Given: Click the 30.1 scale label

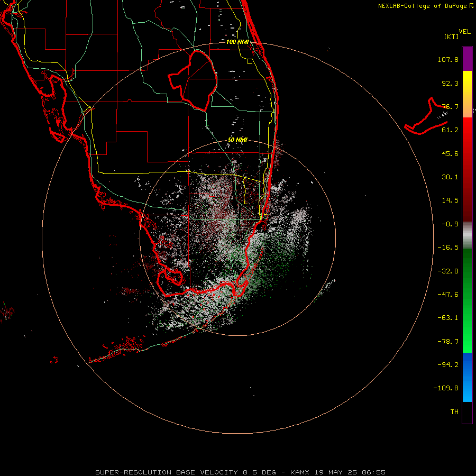Looking at the screenshot, I should coord(450,177).
